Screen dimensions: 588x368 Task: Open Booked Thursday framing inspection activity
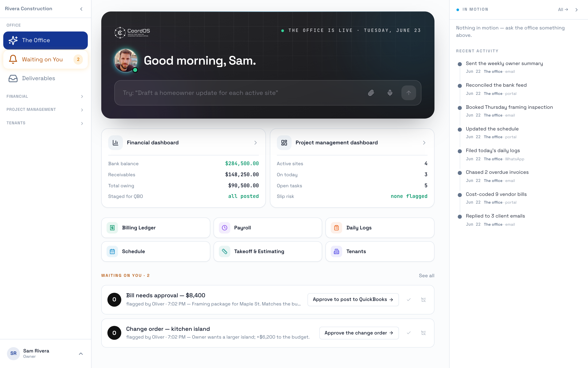(x=509, y=107)
